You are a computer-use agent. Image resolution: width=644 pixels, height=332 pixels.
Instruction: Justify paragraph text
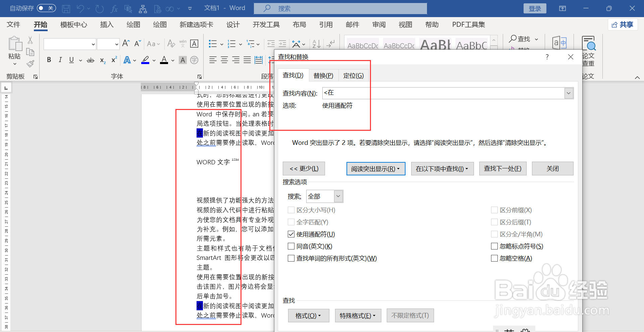coord(247,60)
